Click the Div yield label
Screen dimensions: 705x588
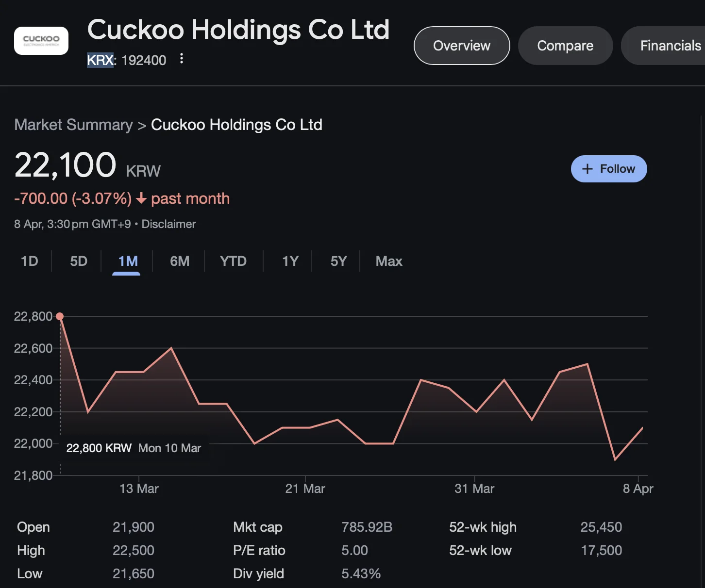pyautogui.click(x=258, y=574)
